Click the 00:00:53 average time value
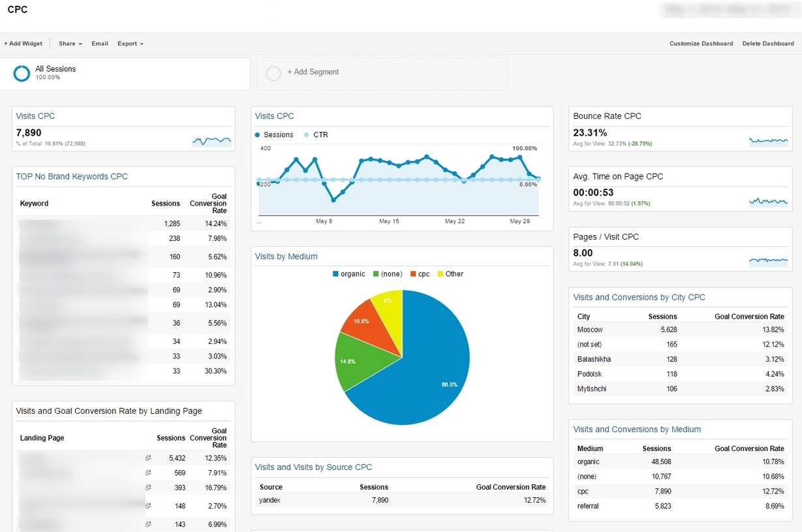802x532 pixels. click(593, 193)
